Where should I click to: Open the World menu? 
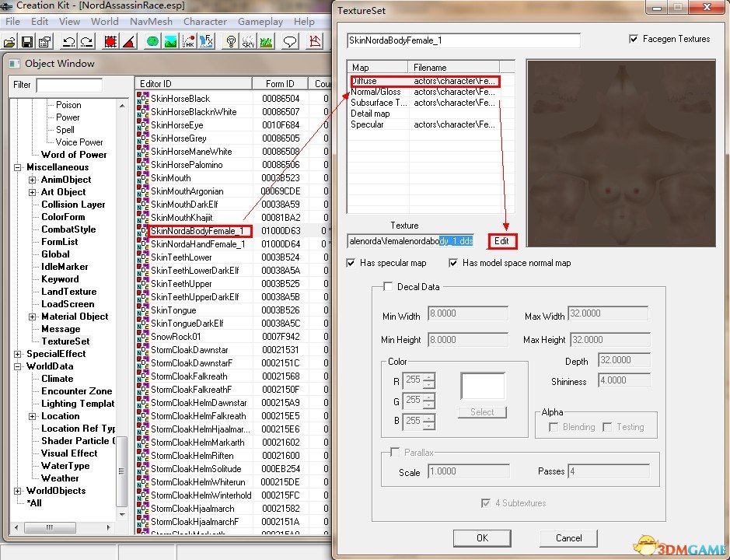[105, 22]
